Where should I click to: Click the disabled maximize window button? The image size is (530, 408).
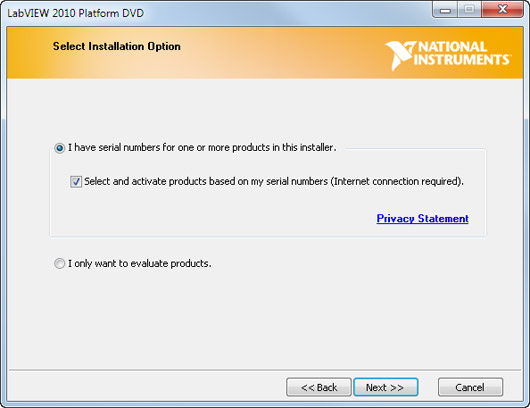(x=469, y=10)
